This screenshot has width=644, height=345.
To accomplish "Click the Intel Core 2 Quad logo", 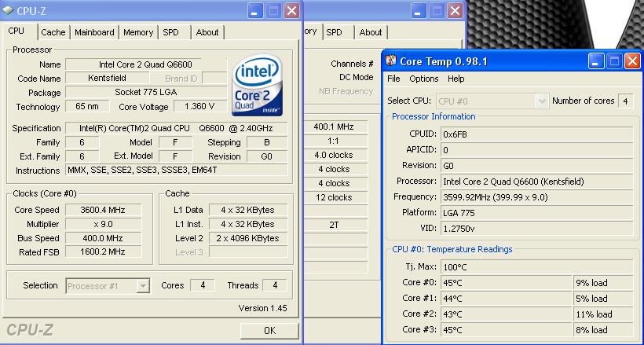I will coord(257,84).
